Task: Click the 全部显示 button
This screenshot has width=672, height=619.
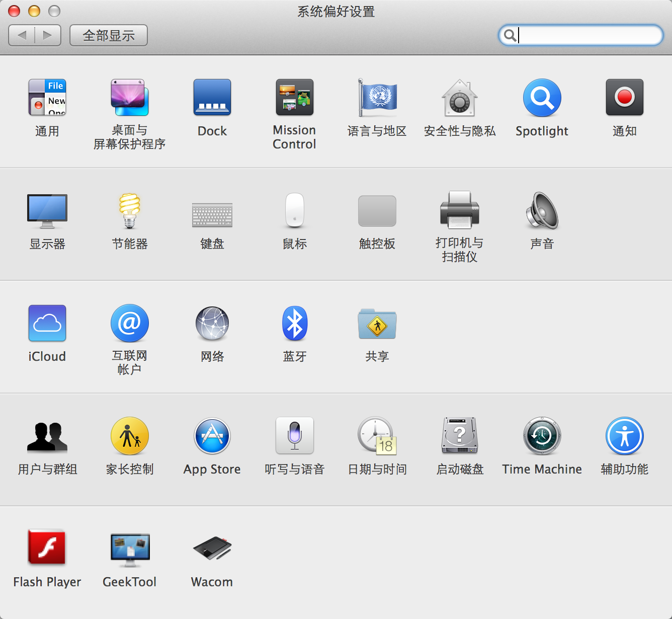Action: click(x=109, y=35)
